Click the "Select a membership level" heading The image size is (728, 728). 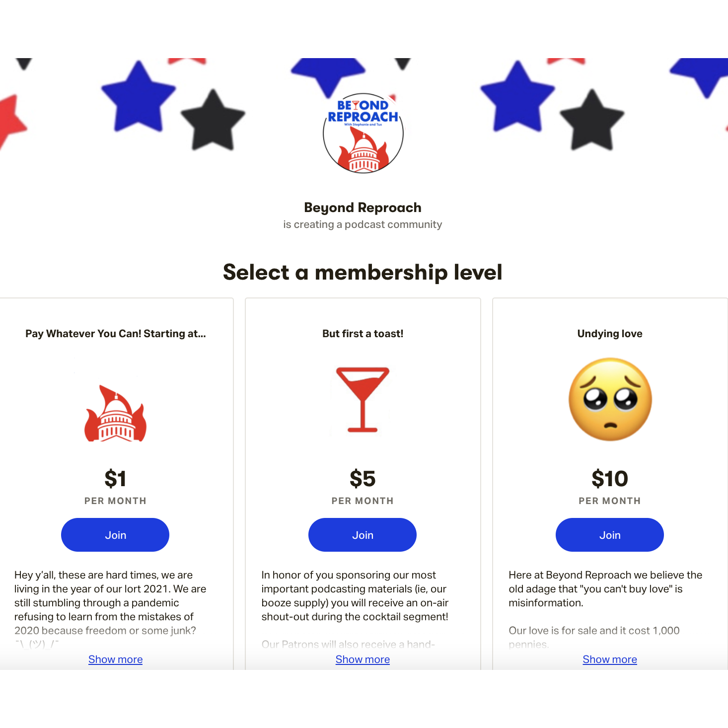pos(363,272)
